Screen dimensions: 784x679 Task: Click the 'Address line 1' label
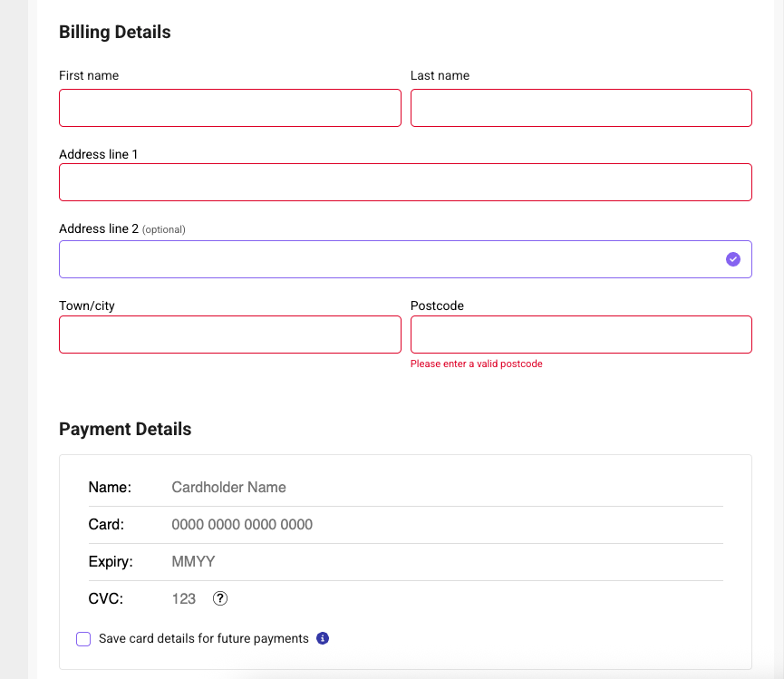99,154
